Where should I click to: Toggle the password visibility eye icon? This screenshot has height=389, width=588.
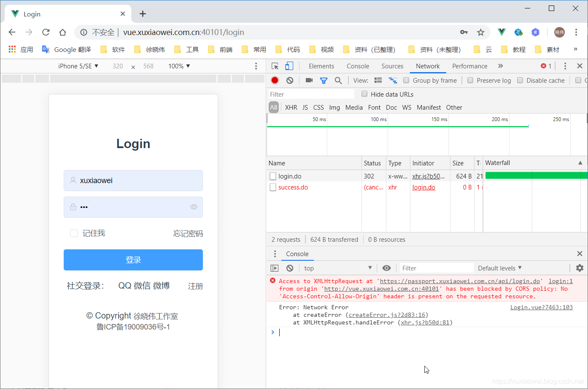[x=194, y=207]
